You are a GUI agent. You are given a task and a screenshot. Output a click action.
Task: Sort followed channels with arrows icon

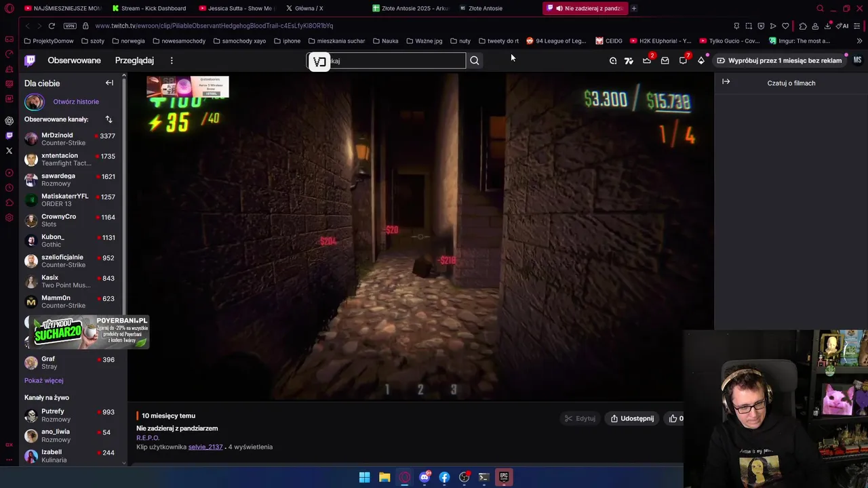108,119
